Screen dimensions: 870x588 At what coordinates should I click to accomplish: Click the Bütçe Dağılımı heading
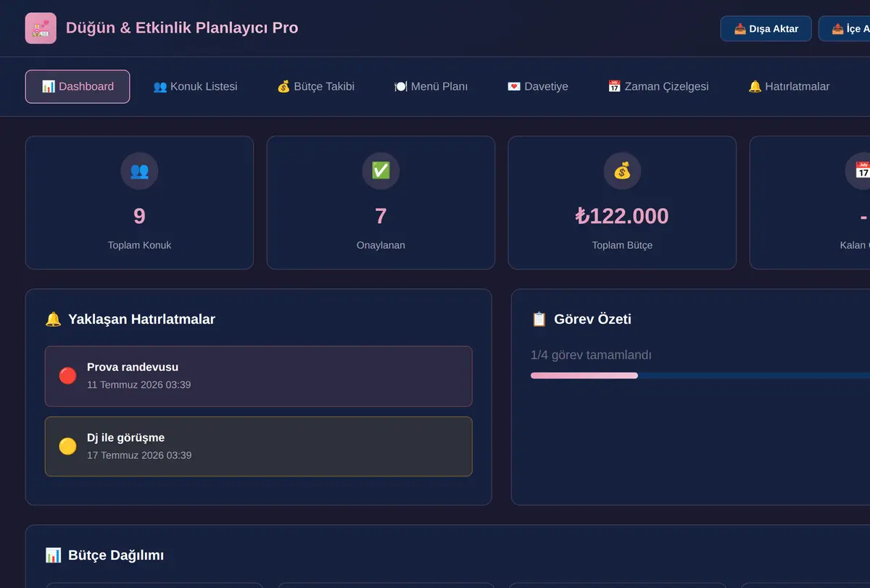[116, 555]
